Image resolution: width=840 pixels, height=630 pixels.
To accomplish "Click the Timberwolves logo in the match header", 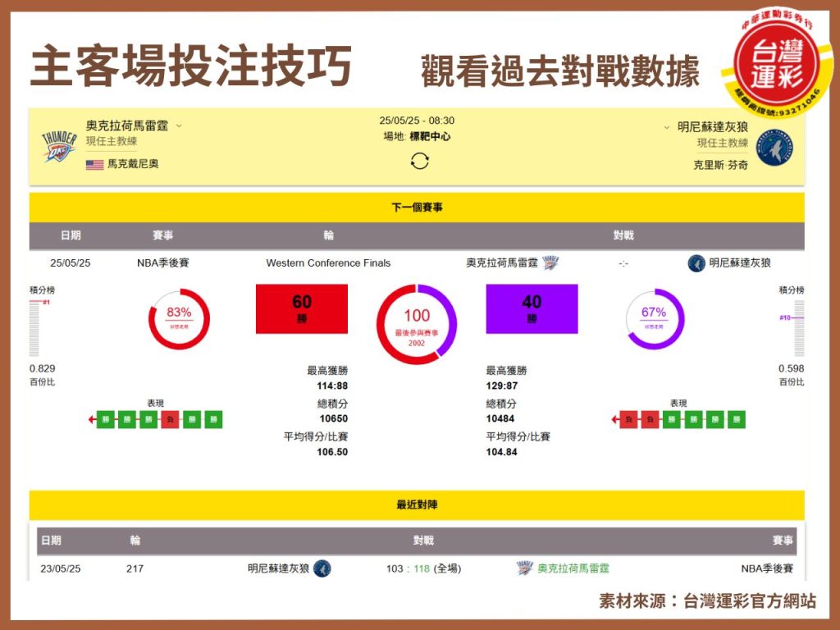I will pos(774,148).
